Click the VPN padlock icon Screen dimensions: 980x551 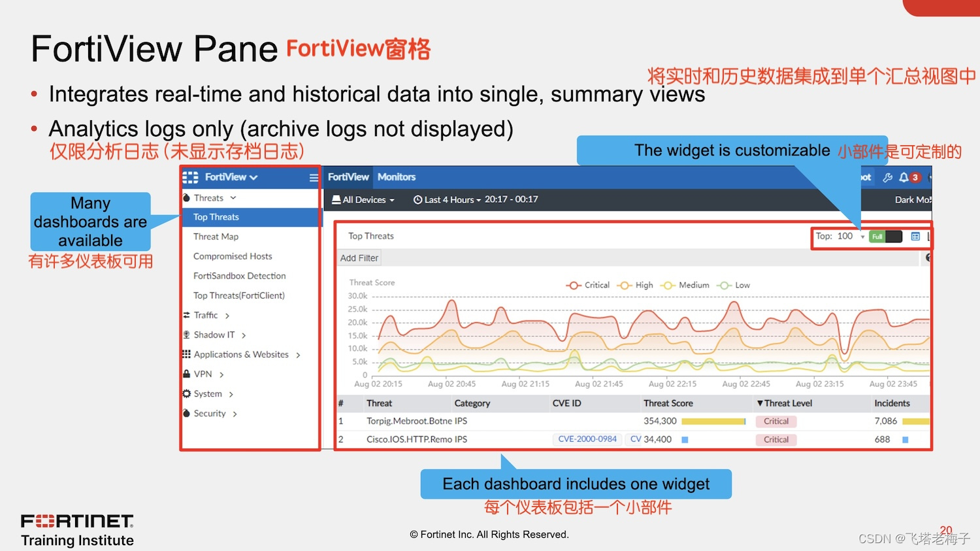tap(187, 374)
